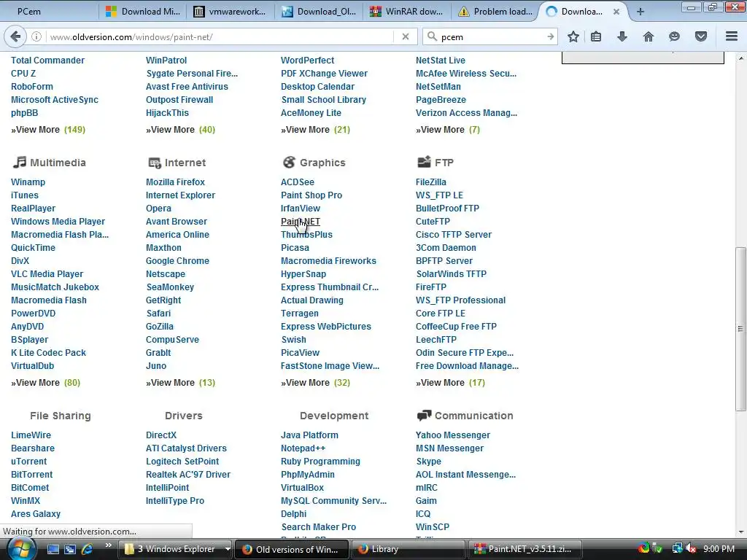Open the chat smiley icon in toolbar
The image size is (747, 560).
click(x=674, y=36)
